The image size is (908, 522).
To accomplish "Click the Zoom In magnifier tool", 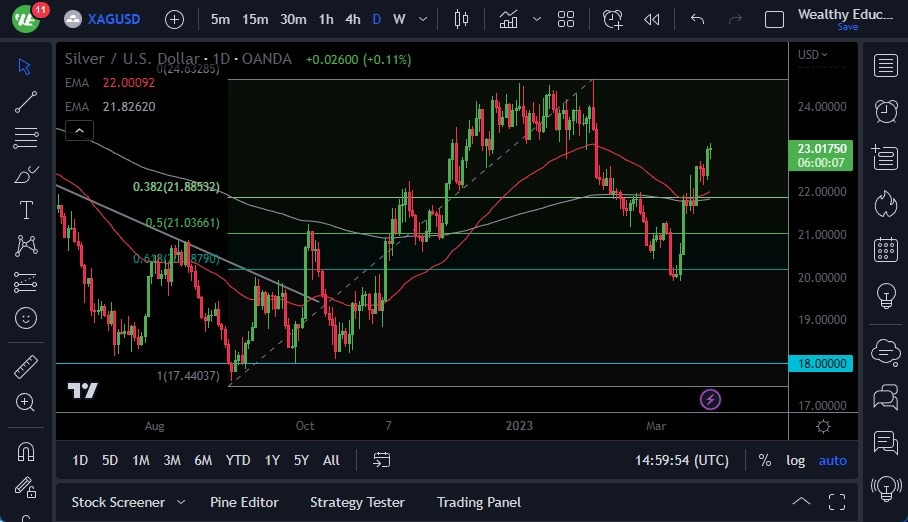I will (26, 402).
